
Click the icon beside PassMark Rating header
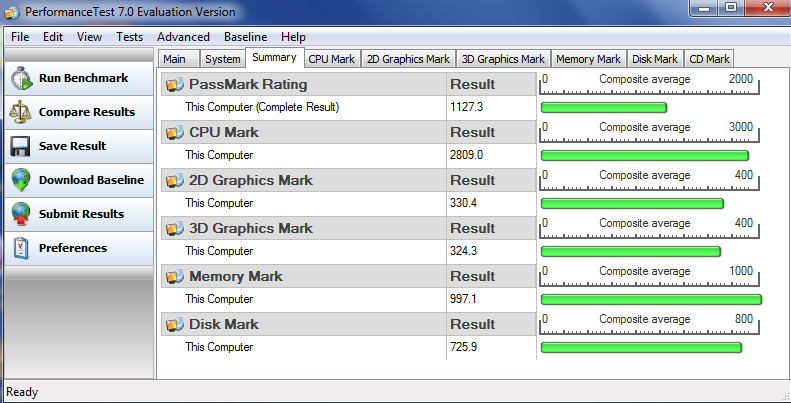coord(175,84)
